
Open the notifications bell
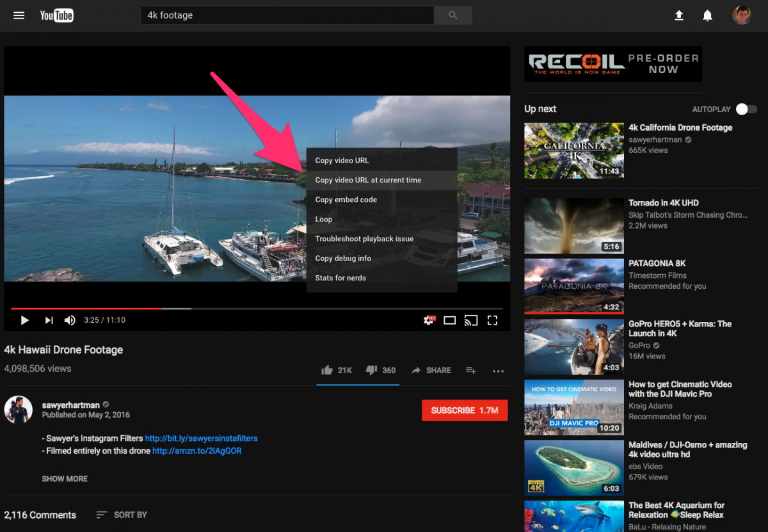(707, 15)
